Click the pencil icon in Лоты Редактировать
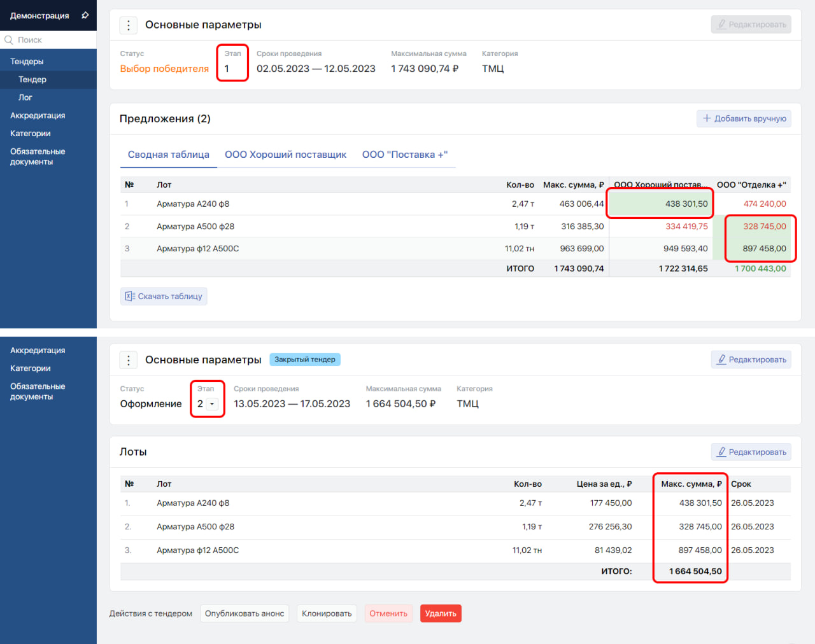This screenshot has height=644, width=815. point(721,452)
